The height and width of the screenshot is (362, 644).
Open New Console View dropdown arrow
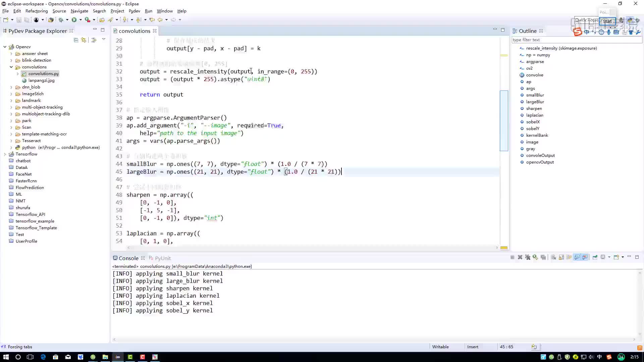(x=623, y=257)
